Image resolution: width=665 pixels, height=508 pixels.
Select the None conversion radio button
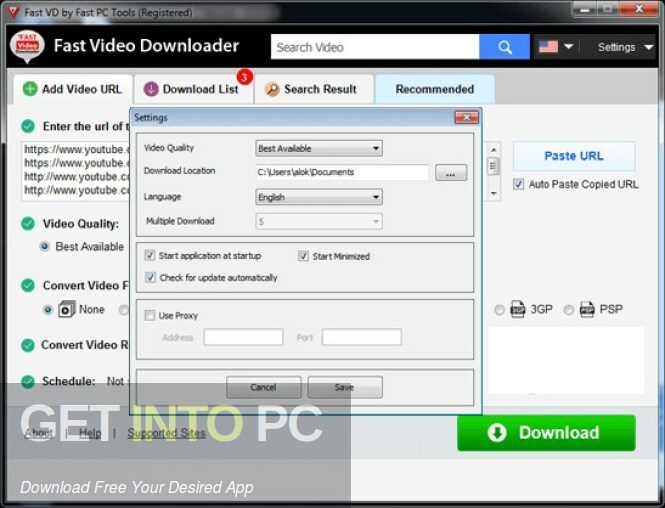(48, 310)
